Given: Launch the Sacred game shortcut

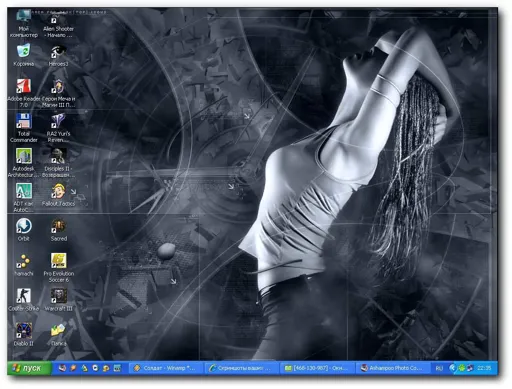Looking at the screenshot, I should click(x=59, y=230).
